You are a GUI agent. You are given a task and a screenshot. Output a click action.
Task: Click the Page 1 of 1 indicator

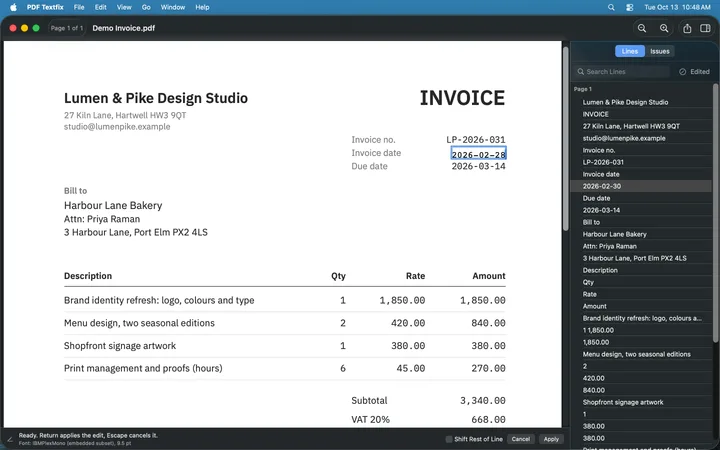click(67, 28)
